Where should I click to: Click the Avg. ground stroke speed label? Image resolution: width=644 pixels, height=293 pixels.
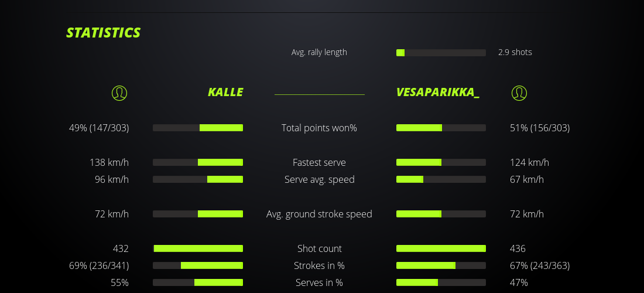pyautogui.click(x=319, y=214)
